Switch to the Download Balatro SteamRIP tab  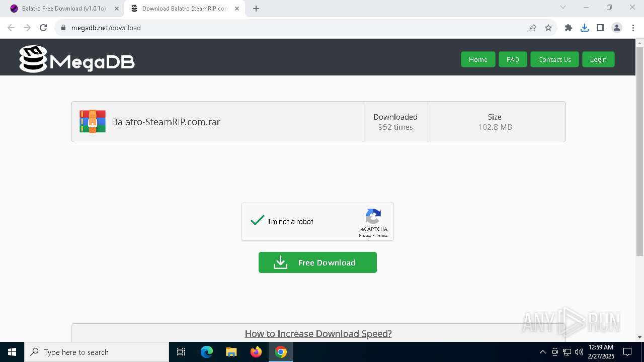184,9
